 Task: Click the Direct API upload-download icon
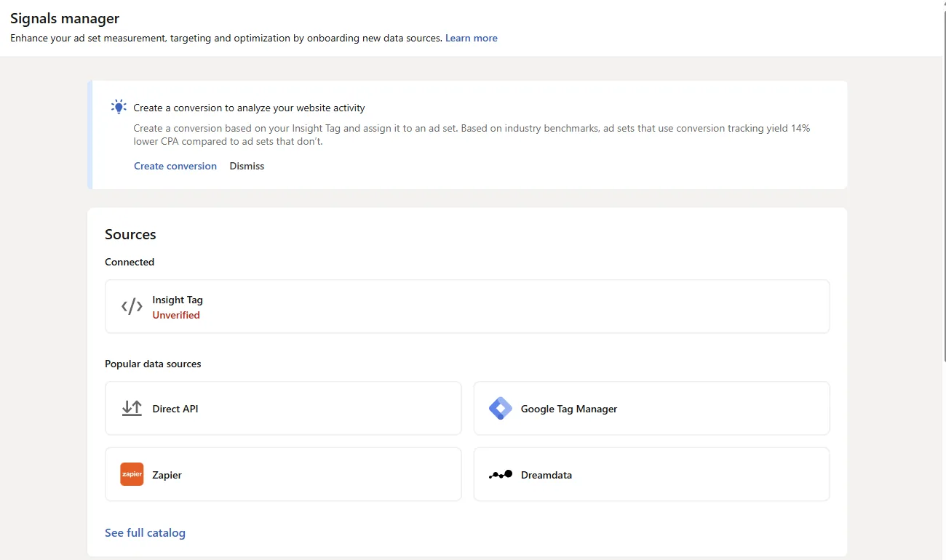[132, 408]
